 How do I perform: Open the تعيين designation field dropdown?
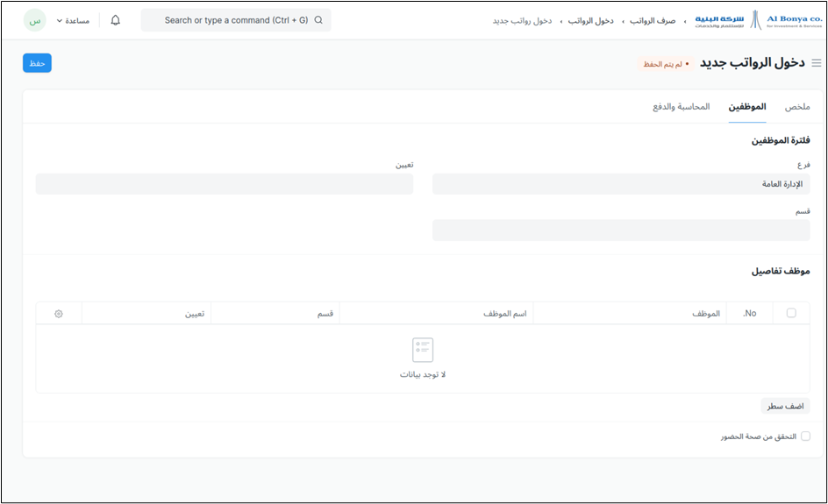point(224,184)
